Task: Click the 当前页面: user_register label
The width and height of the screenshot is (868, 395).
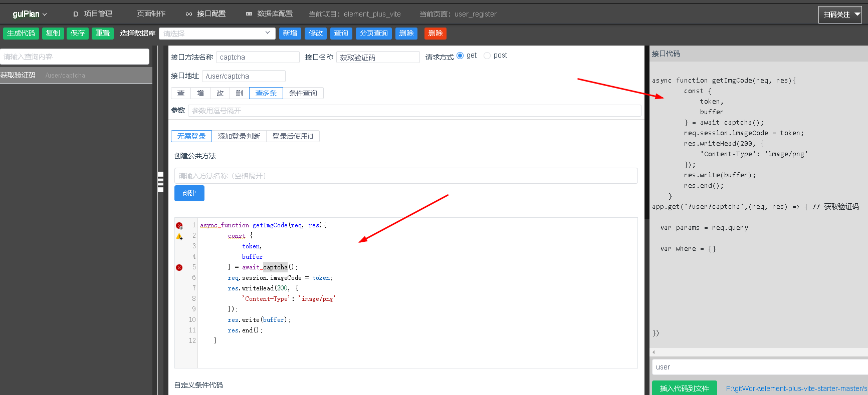Action: pos(458,14)
